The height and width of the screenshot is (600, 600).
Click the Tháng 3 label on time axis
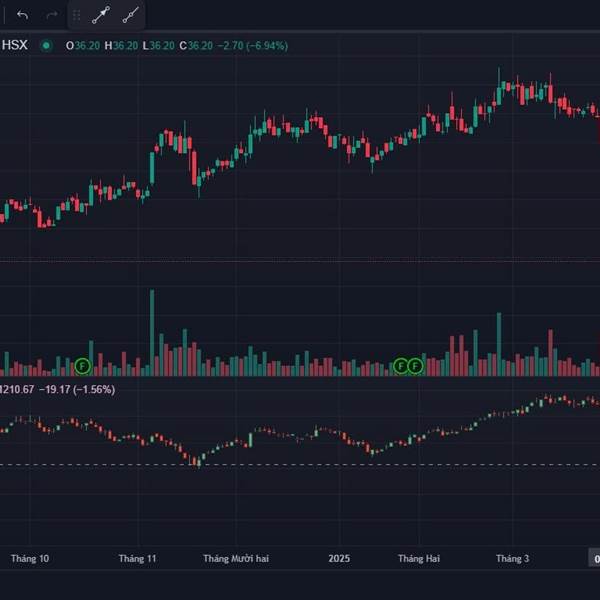pos(513,559)
